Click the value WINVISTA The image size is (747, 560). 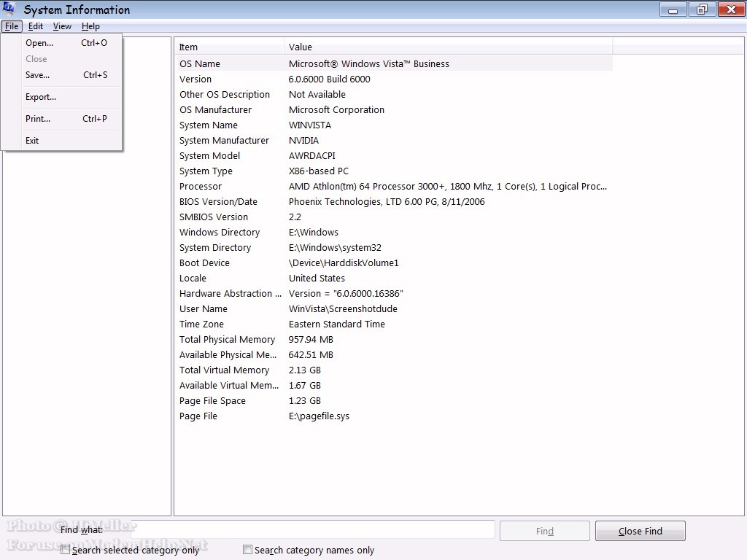click(x=309, y=125)
